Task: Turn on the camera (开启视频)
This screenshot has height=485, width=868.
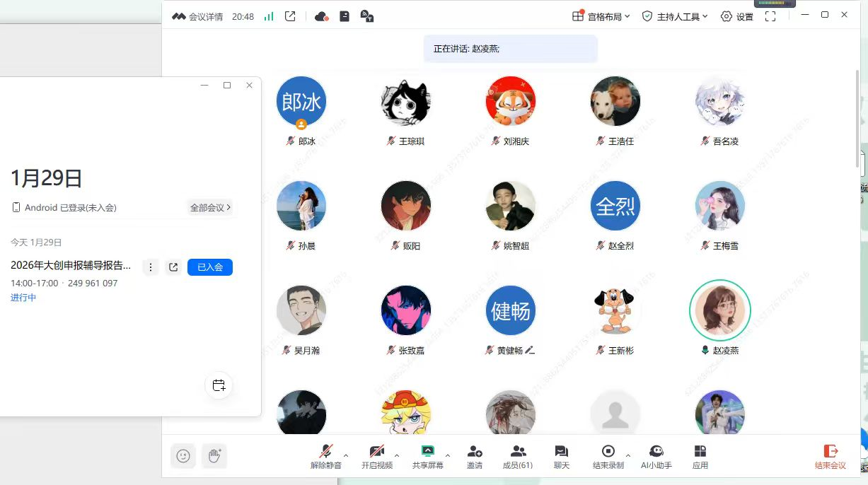Action: coord(376,456)
